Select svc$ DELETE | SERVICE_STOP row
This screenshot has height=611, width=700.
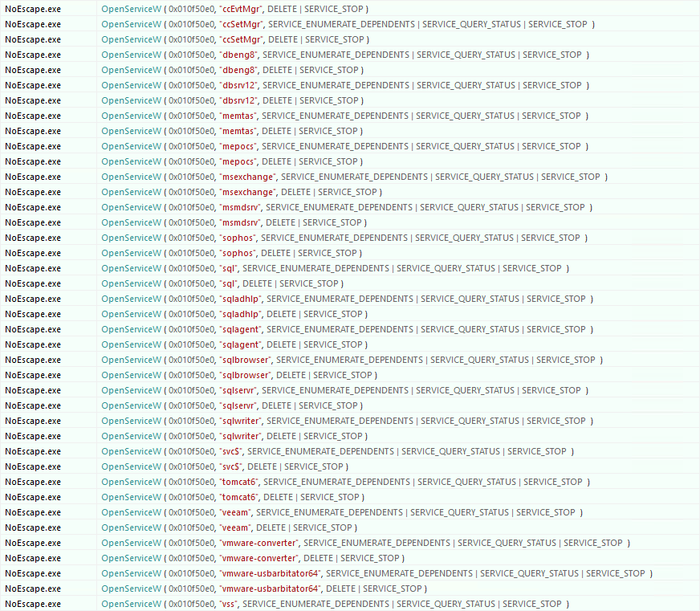coord(350,466)
